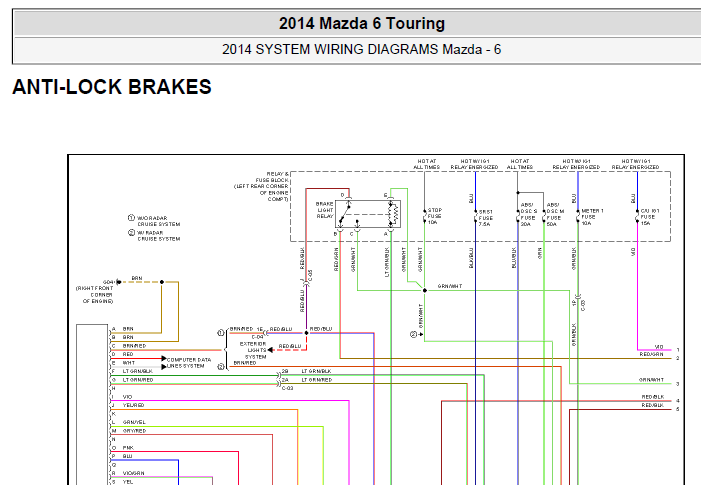Select the 'STOP FUSE 10A' label
Viewport: 701px width, 485px height.
pyautogui.click(x=435, y=216)
